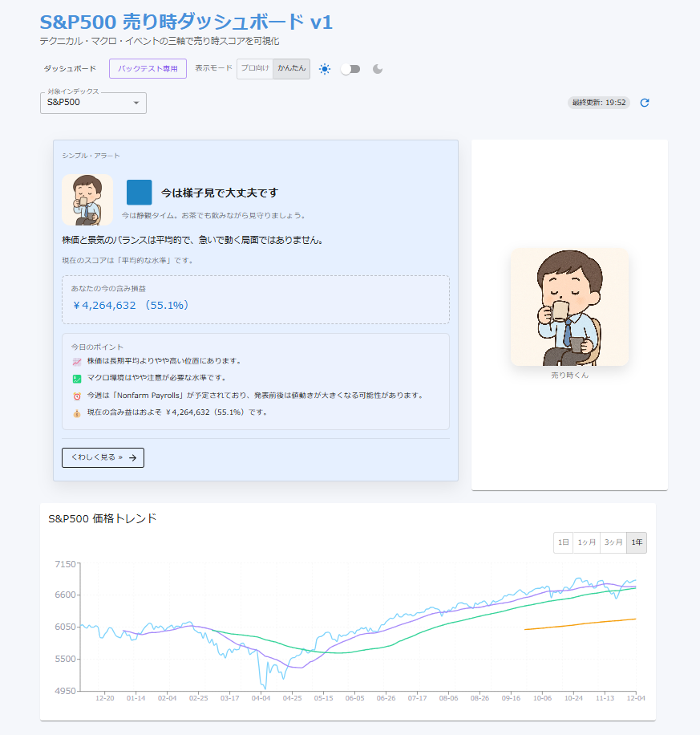Click the moon dark-mode icon

pos(378,69)
